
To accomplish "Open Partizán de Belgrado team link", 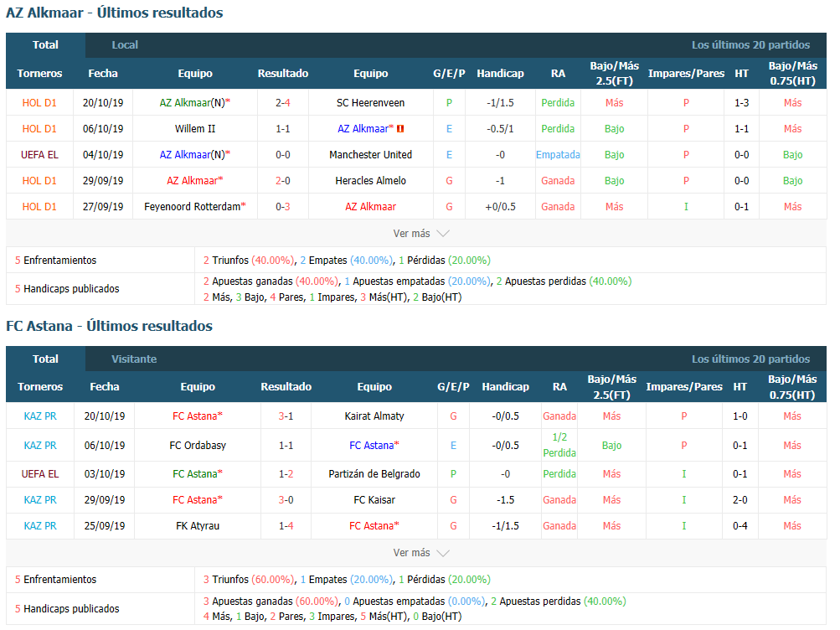I will click(374, 474).
